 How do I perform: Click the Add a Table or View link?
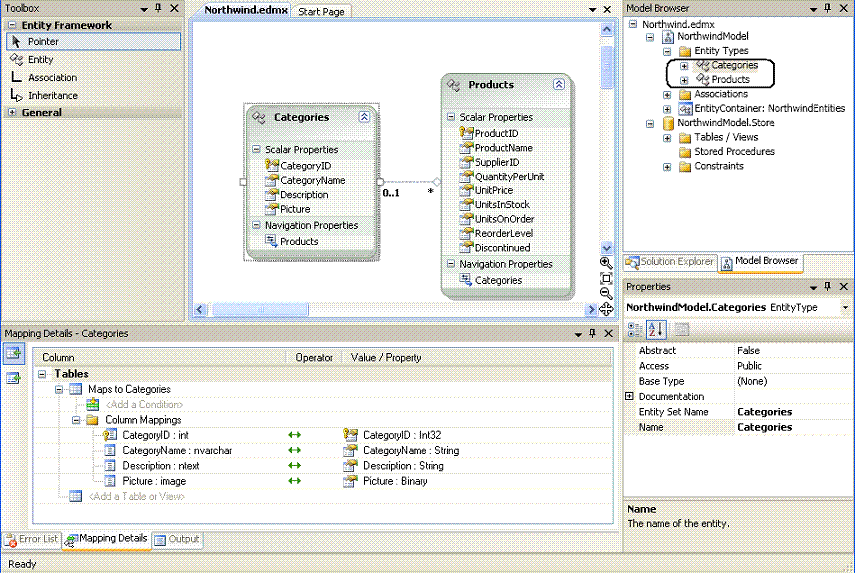click(x=136, y=496)
